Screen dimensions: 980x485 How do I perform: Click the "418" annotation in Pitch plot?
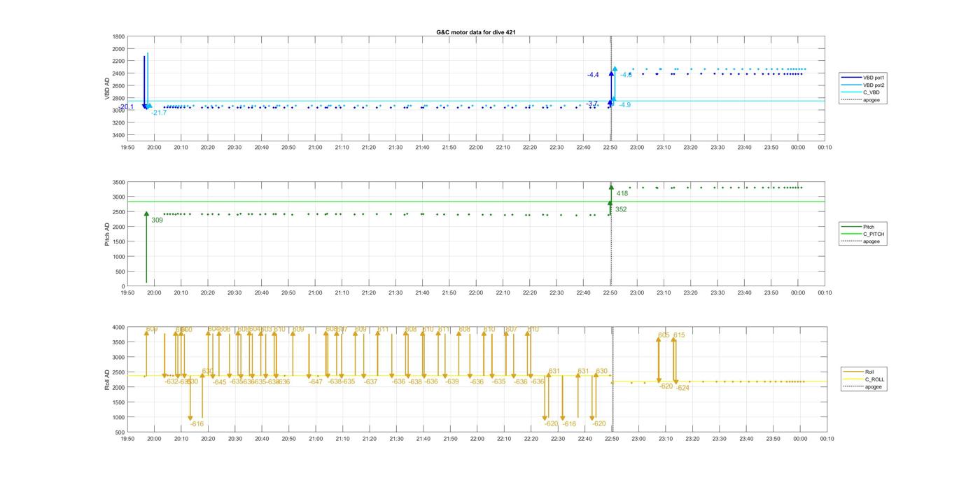[622, 193]
